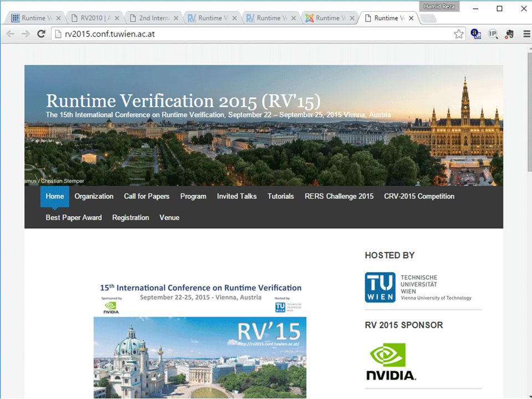Open the RERS Challenge 2015 page
Image resolution: width=532 pixels, height=399 pixels.
click(x=339, y=196)
